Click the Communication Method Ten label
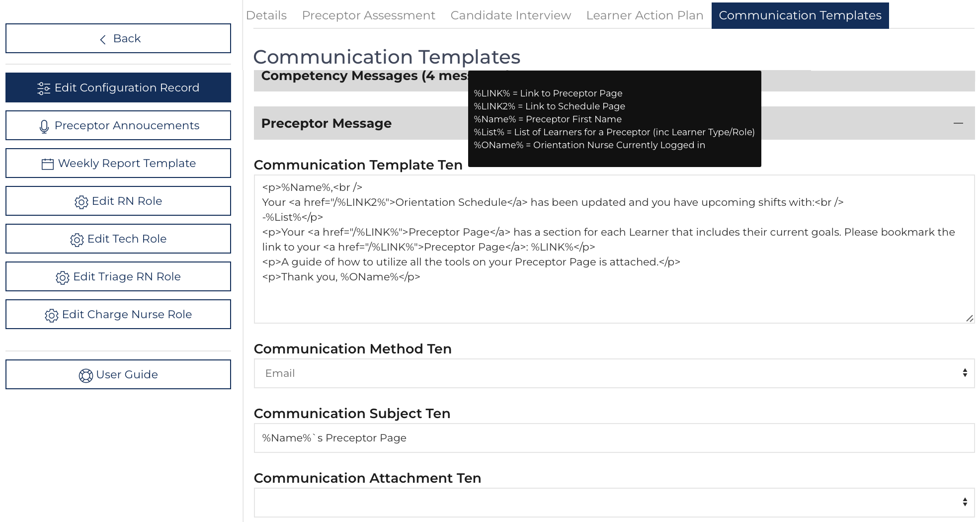The image size is (980, 522). [x=353, y=349]
